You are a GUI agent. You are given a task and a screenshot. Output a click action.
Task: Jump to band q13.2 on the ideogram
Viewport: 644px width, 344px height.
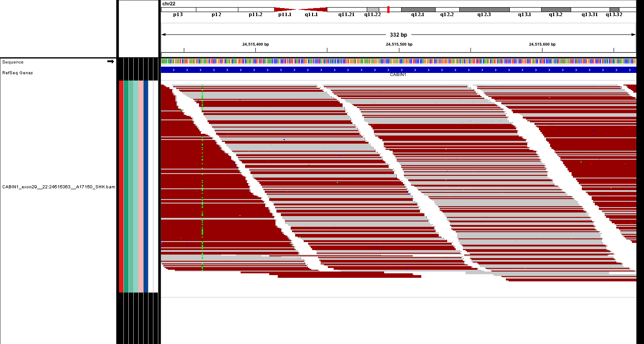(556, 9)
